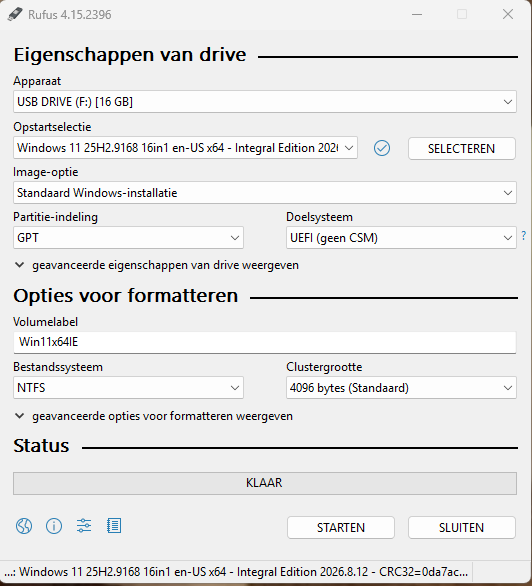Viewport: 532px width, 586px height.
Task: Open the Bestandssysteem NTFS dropdown
Action: [x=128, y=388]
